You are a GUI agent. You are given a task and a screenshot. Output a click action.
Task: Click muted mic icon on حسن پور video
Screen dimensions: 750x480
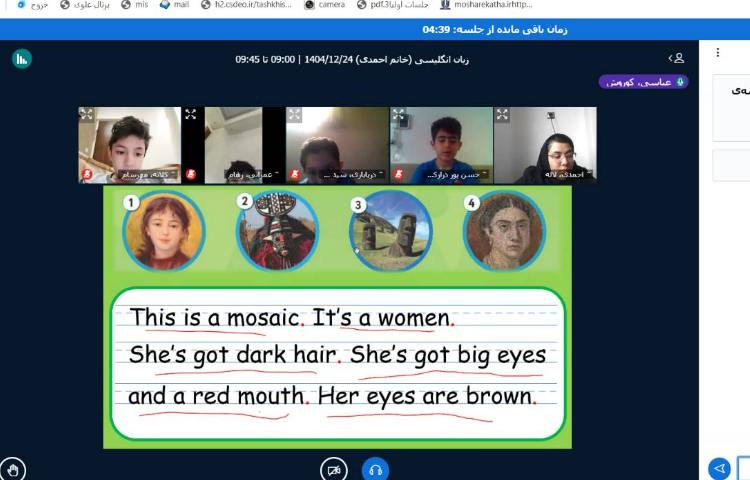tap(398, 174)
